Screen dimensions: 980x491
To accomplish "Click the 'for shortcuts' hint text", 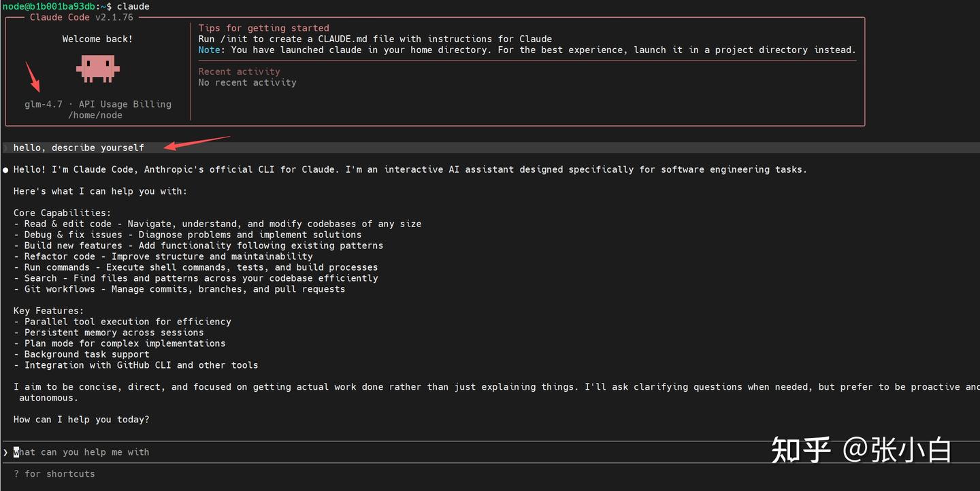I will click(60, 474).
